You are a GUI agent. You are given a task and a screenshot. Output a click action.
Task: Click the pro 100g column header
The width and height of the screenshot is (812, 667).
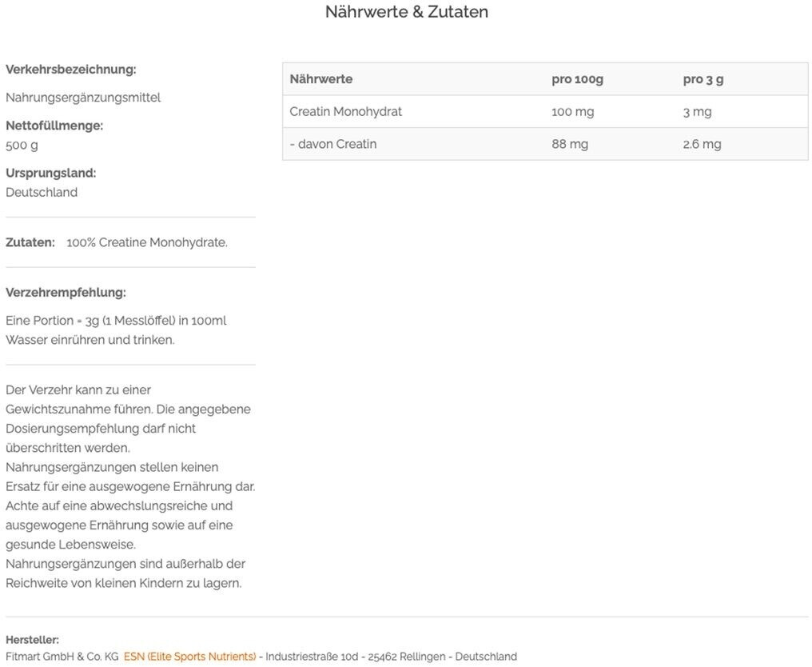click(577, 79)
